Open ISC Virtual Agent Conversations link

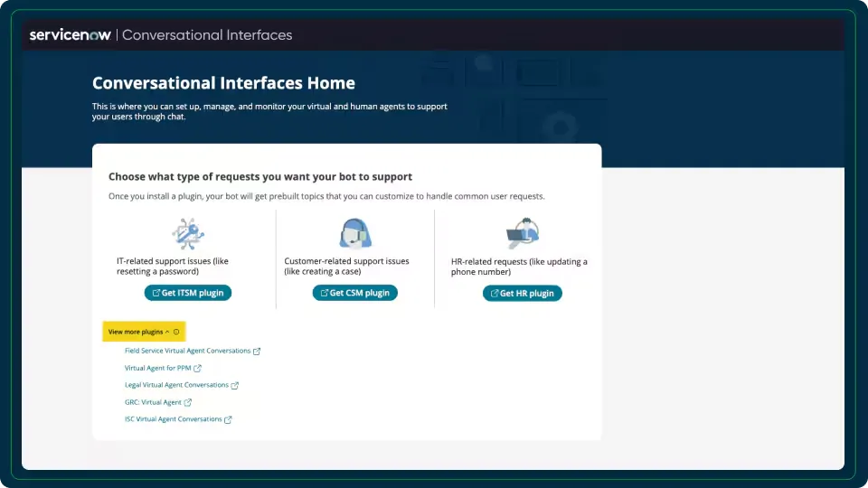coord(174,419)
